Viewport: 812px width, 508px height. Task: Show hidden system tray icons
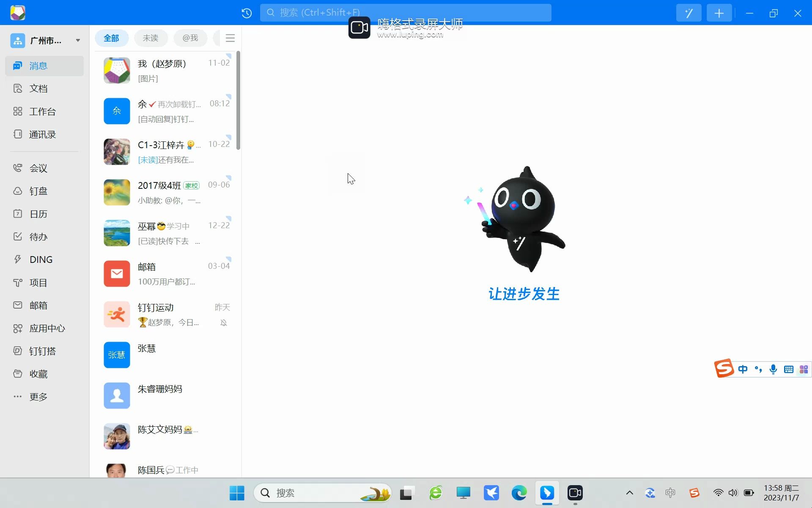pos(629,493)
